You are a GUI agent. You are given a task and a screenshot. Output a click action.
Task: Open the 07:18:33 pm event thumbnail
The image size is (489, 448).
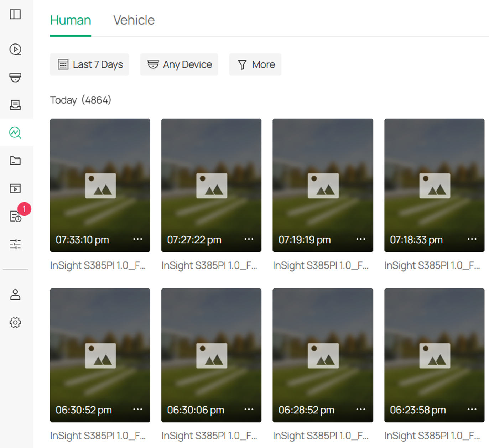point(435,185)
